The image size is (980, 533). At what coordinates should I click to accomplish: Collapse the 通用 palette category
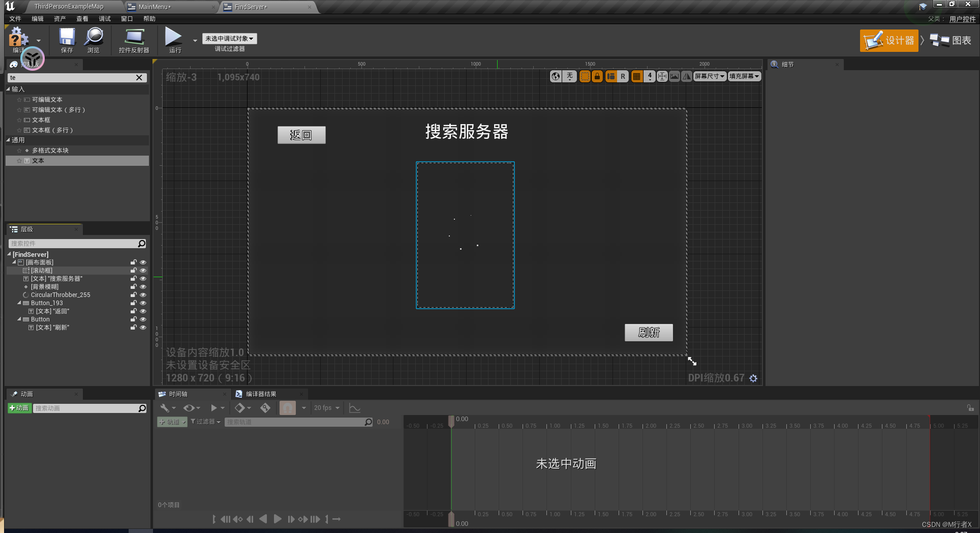[x=8, y=140]
